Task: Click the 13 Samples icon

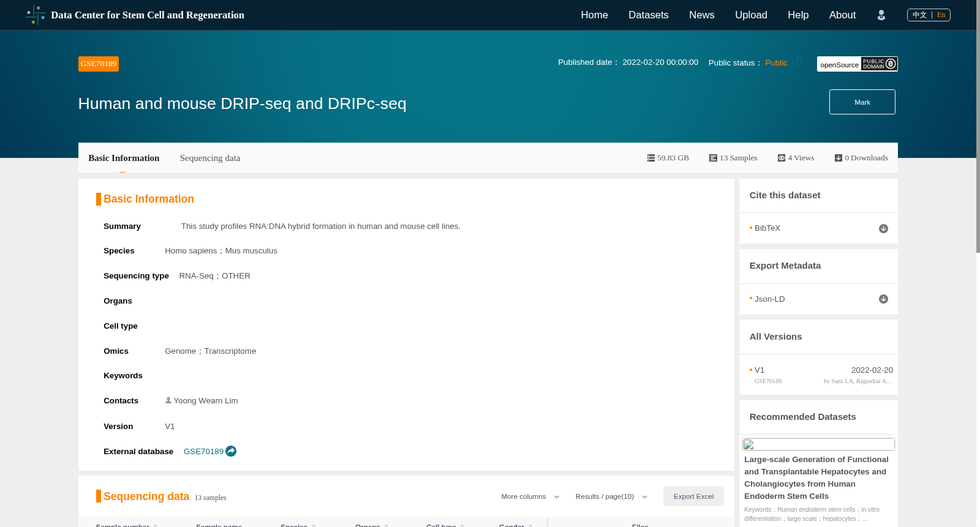Action: click(713, 158)
